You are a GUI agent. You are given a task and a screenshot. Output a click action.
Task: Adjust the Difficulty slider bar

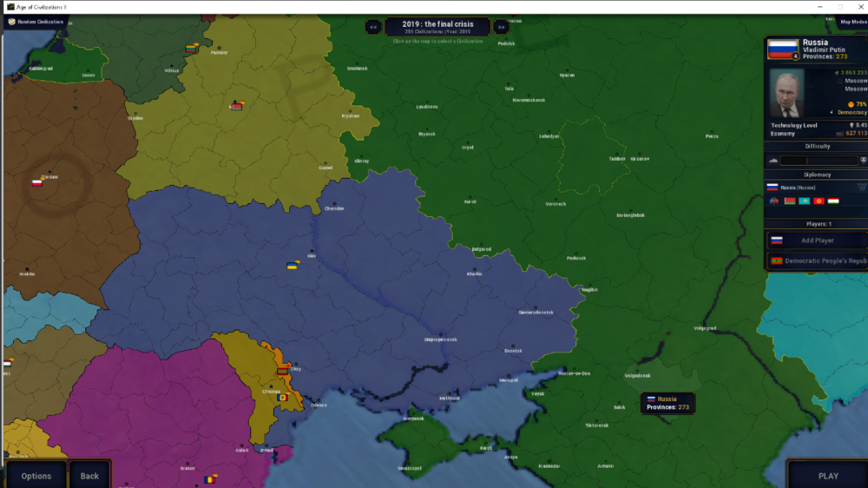tap(819, 161)
